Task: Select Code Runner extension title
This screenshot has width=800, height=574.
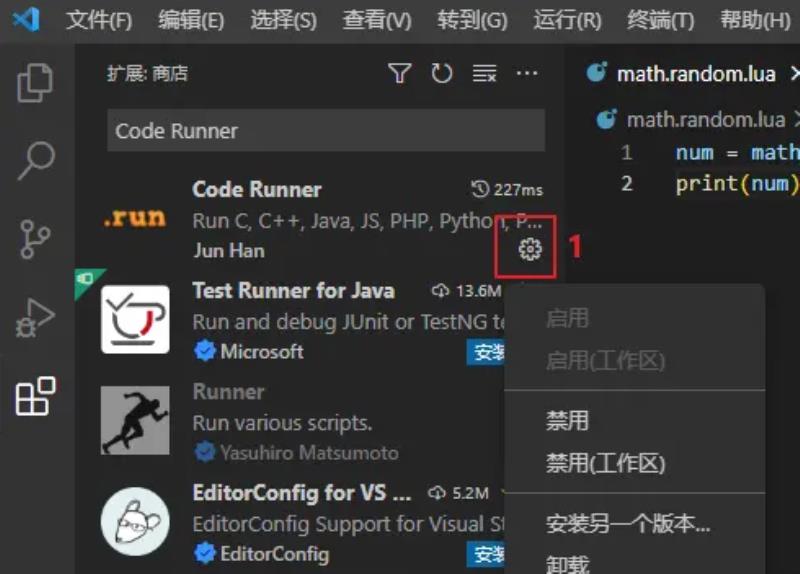Action: 257,190
